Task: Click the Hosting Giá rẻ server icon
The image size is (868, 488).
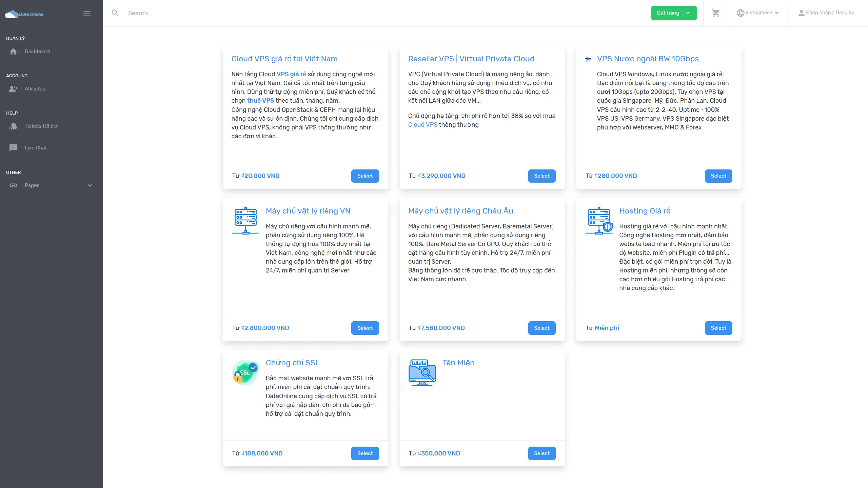Action: click(x=599, y=221)
